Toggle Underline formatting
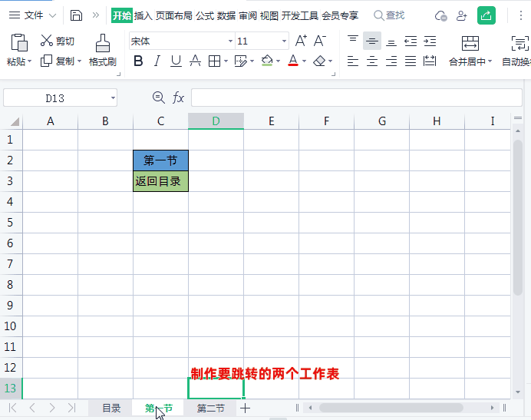This screenshot has width=531, height=420. tap(176, 61)
